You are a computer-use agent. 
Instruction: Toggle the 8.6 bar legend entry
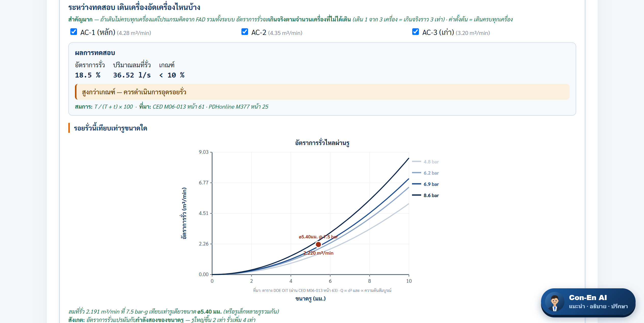point(426,195)
